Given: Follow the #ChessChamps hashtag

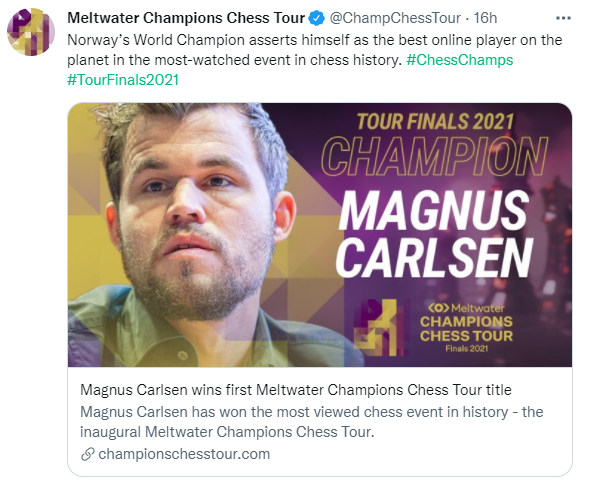Looking at the screenshot, I should pos(459,60).
